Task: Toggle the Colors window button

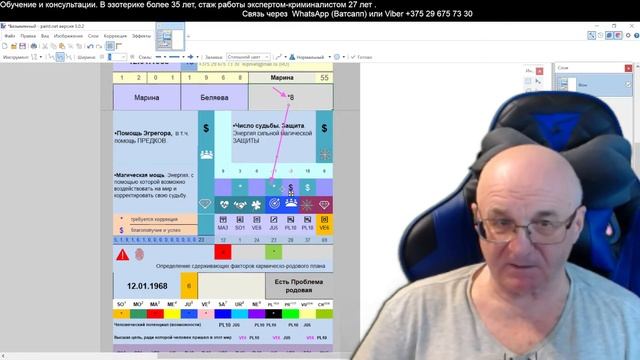Action: (x=618, y=36)
